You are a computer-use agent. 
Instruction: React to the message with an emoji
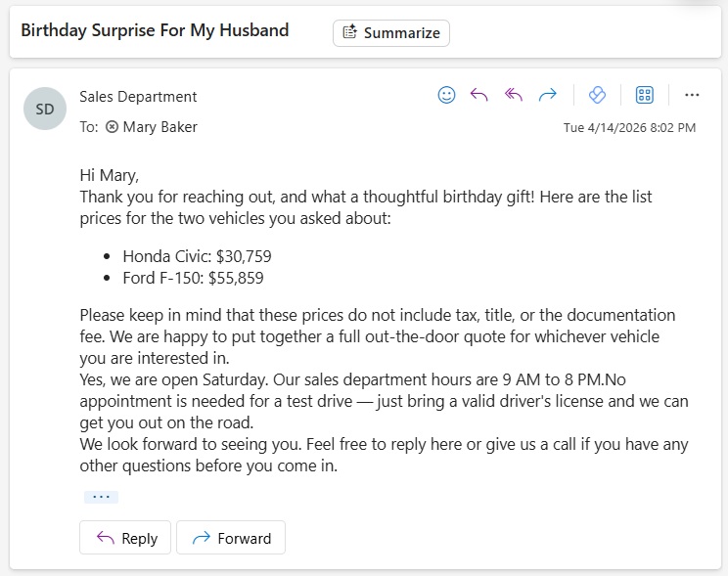(446, 95)
